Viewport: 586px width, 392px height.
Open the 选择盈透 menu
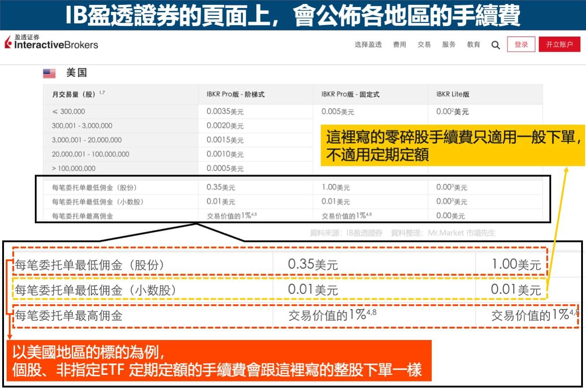coord(368,45)
